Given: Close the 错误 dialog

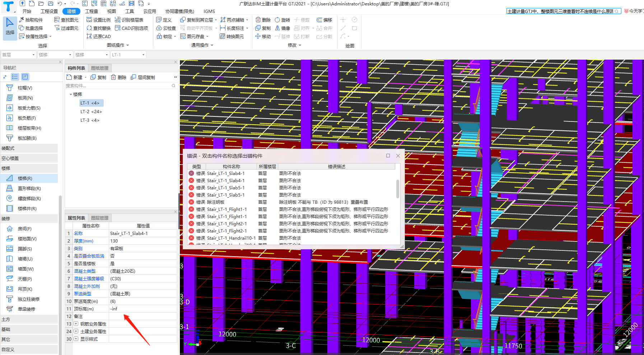Looking at the screenshot, I should tap(398, 156).
